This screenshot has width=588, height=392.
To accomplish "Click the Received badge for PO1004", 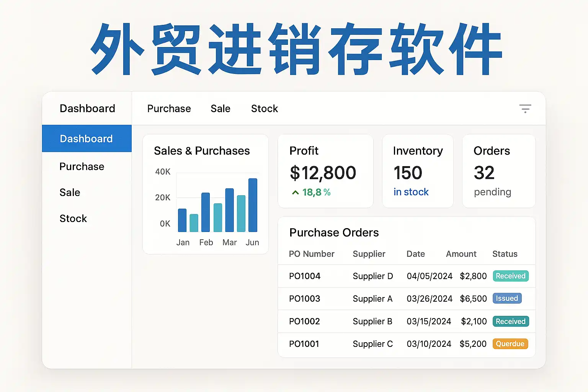I will tap(511, 276).
